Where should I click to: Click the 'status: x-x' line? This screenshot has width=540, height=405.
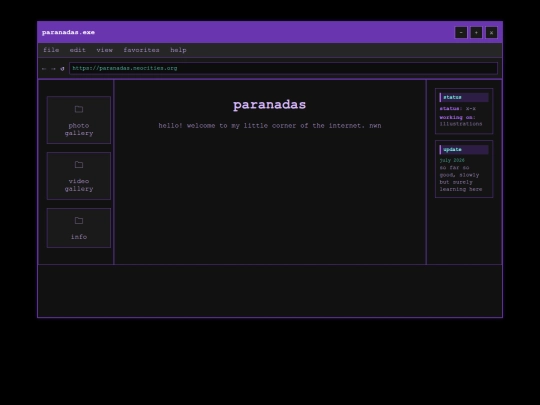458,108
